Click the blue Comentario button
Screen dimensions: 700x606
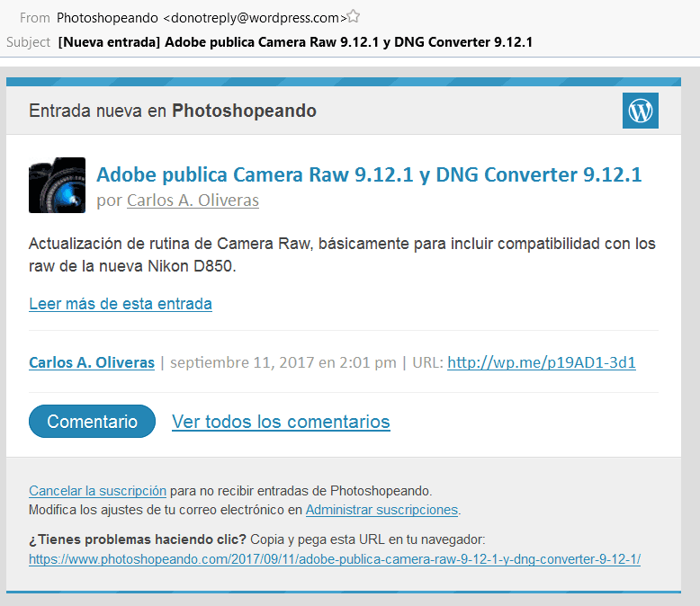(92, 422)
